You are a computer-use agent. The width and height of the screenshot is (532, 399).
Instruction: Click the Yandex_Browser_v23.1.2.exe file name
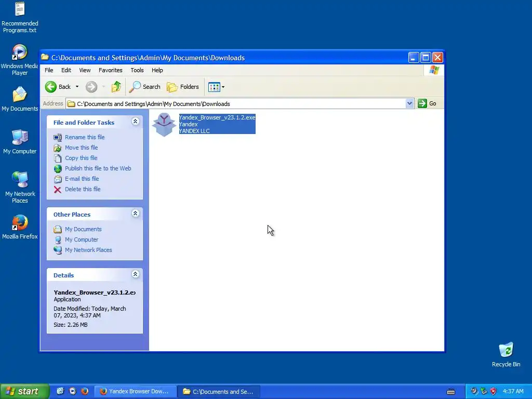217,117
